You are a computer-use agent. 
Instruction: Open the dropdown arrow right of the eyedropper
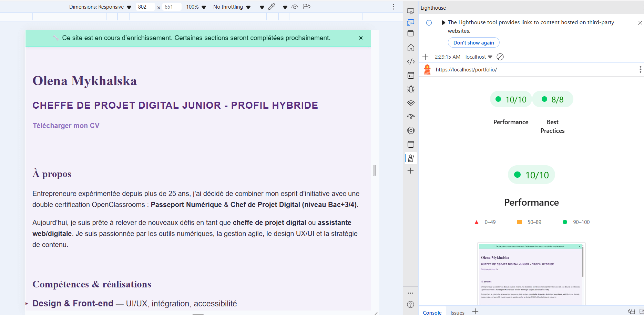[x=285, y=7]
